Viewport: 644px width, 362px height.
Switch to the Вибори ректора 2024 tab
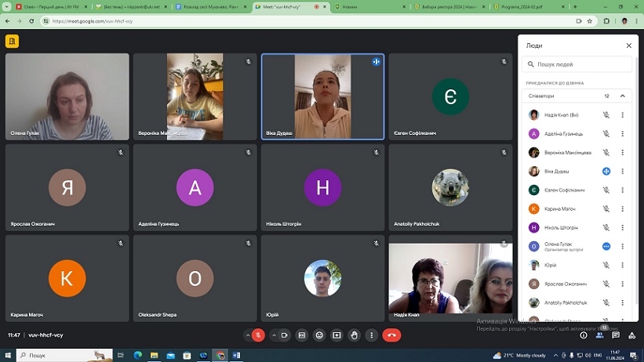pos(449,7)
